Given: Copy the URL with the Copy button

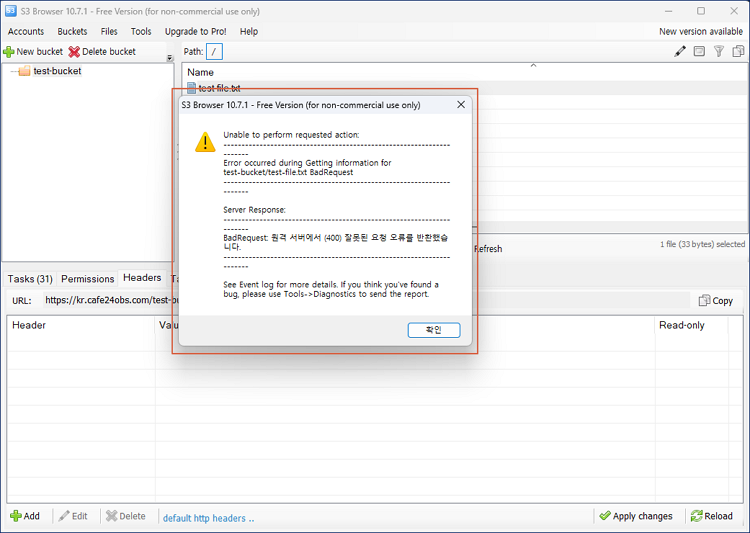Looking at the screenshot, I should [716, 300].
